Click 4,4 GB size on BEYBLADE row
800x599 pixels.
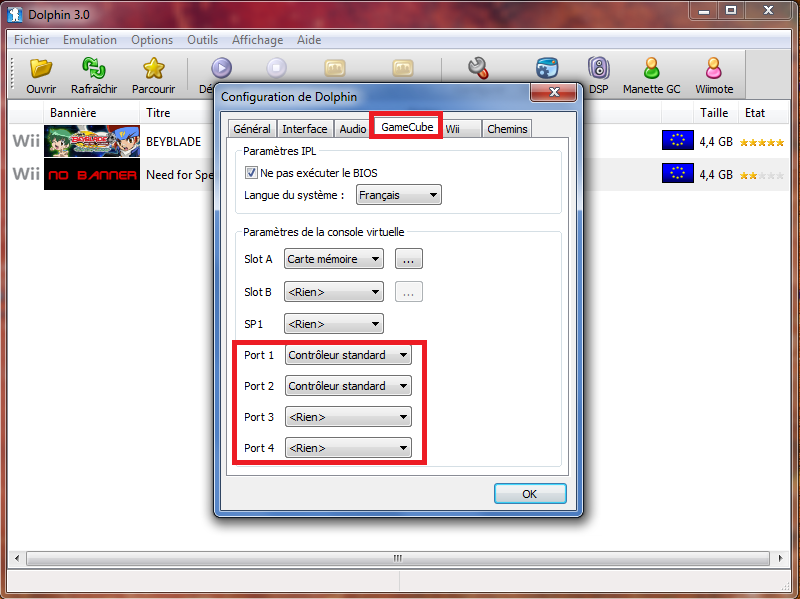pos(716,142)
